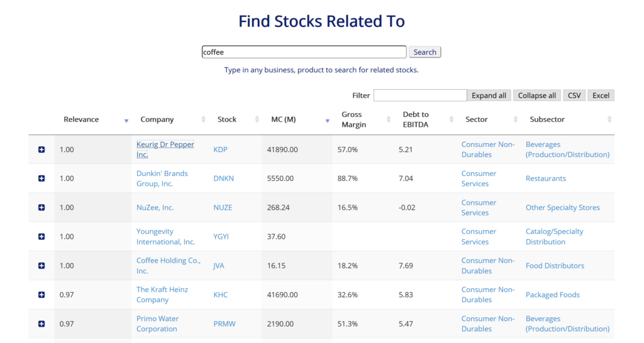Click the Search button
This screenshot has width=644, height=343.
pyautogui.click(x=425, y=52)
